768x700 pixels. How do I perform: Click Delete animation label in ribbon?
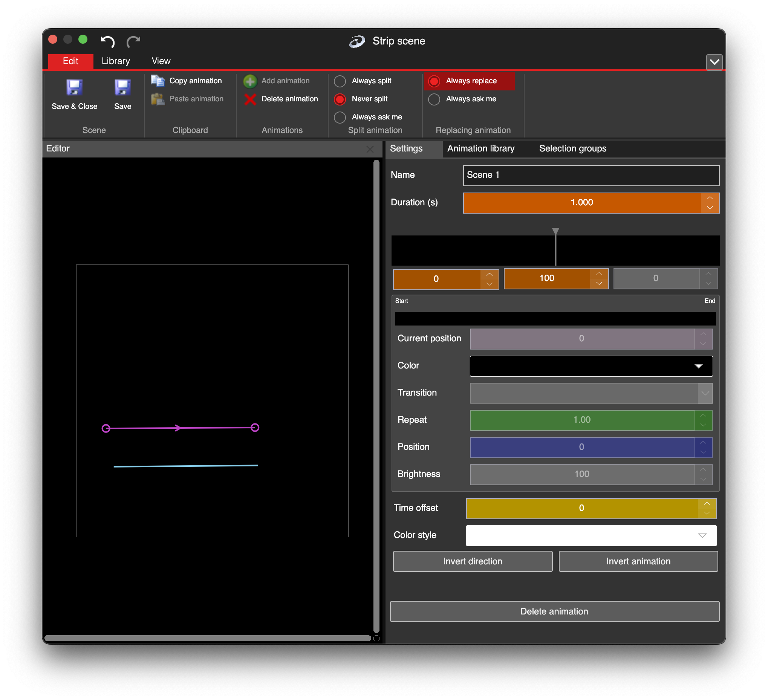point(289,99)
